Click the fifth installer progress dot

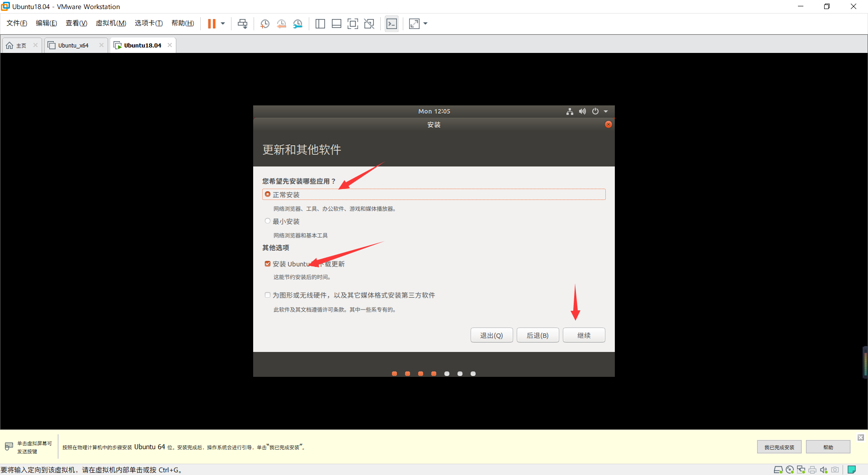(447, 374)
